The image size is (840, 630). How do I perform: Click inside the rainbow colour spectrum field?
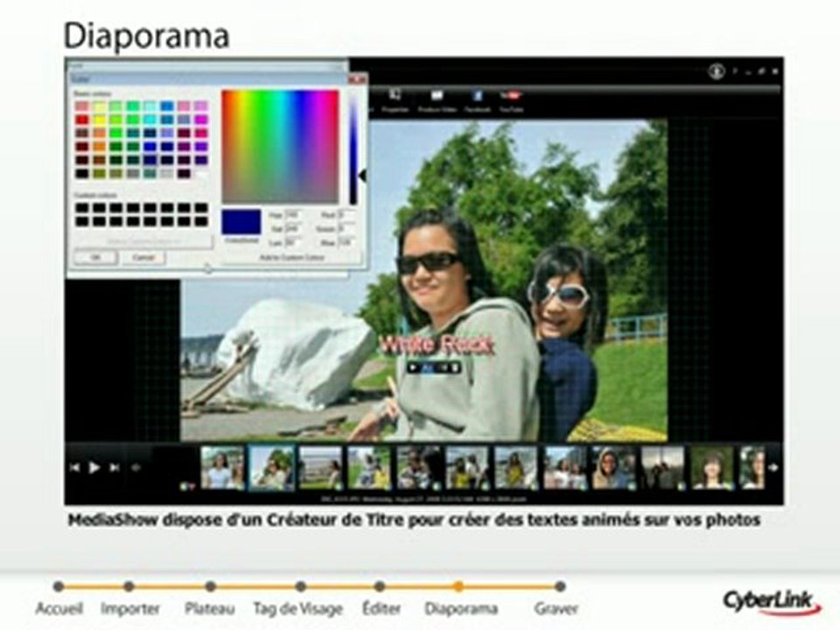click(x=280, y=146)
